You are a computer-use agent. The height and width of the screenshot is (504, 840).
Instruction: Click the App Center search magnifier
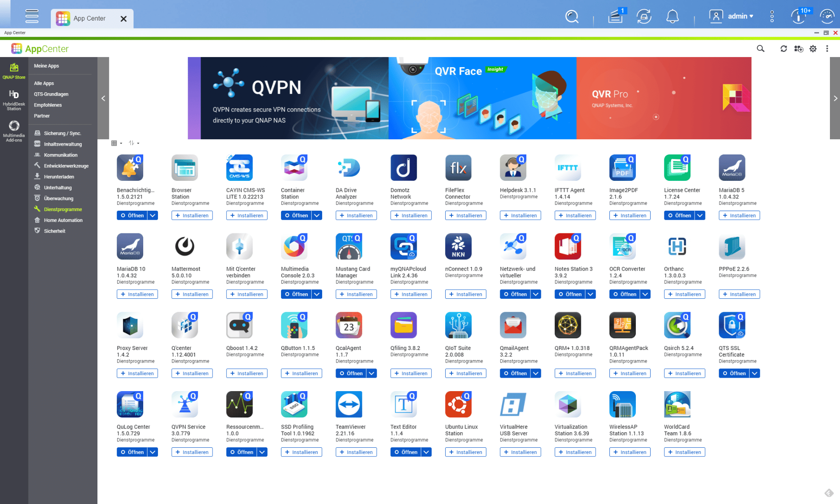[760, 49]
